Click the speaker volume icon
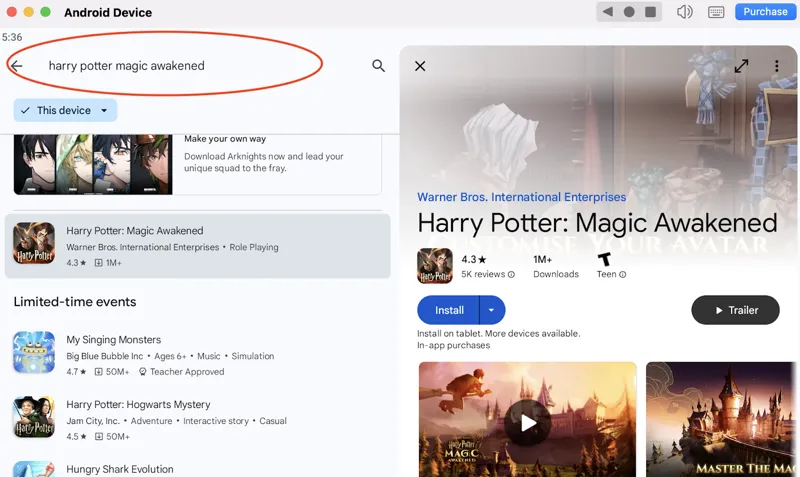Screen dimensions: 800x477 click(x=685, y=12)
